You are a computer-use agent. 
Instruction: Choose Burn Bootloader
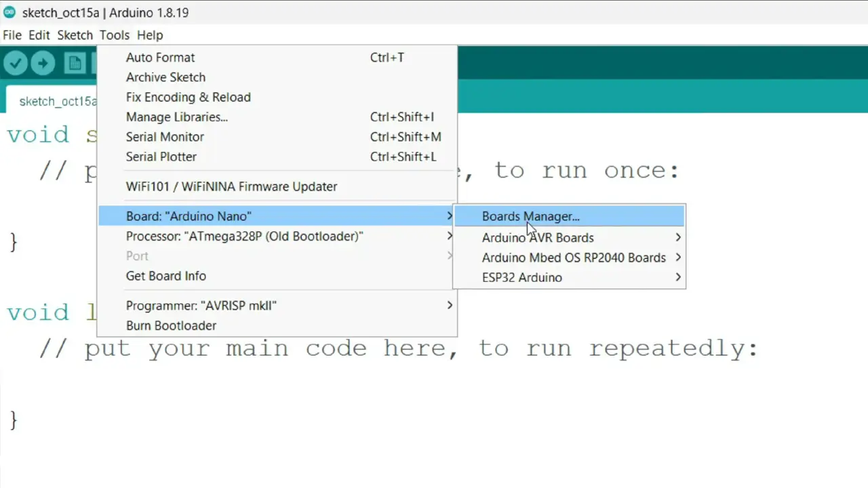277,325
